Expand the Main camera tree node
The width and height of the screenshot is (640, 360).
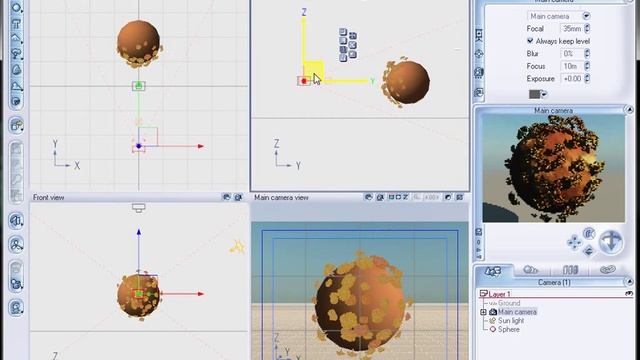point(483,312)
